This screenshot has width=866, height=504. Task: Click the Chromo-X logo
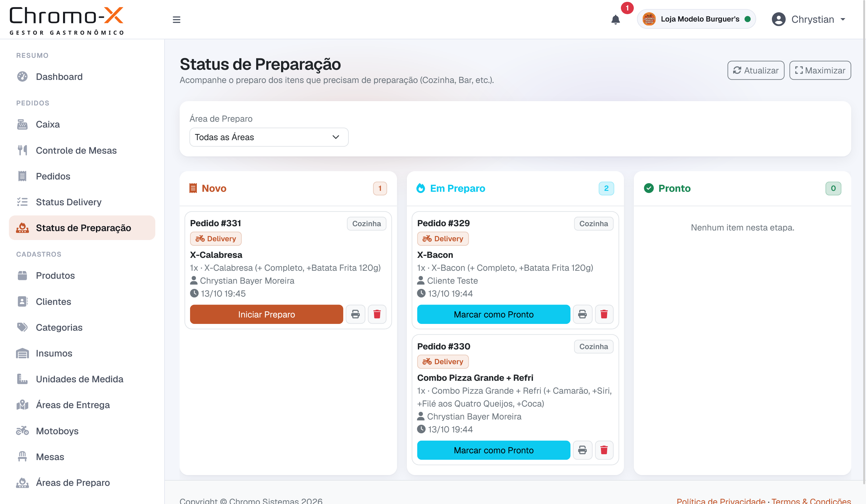pyautogui.click(x=67, y=20)
